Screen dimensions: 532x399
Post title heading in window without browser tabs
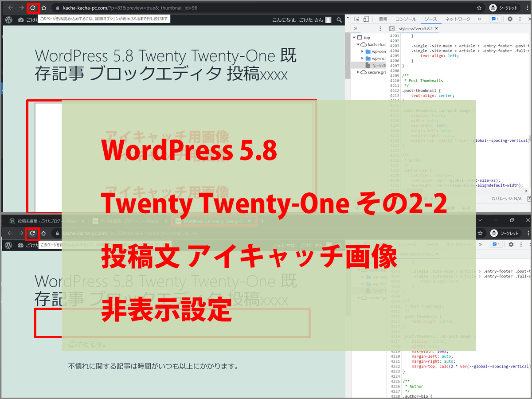pyautogui.click(x=165, y=65)
